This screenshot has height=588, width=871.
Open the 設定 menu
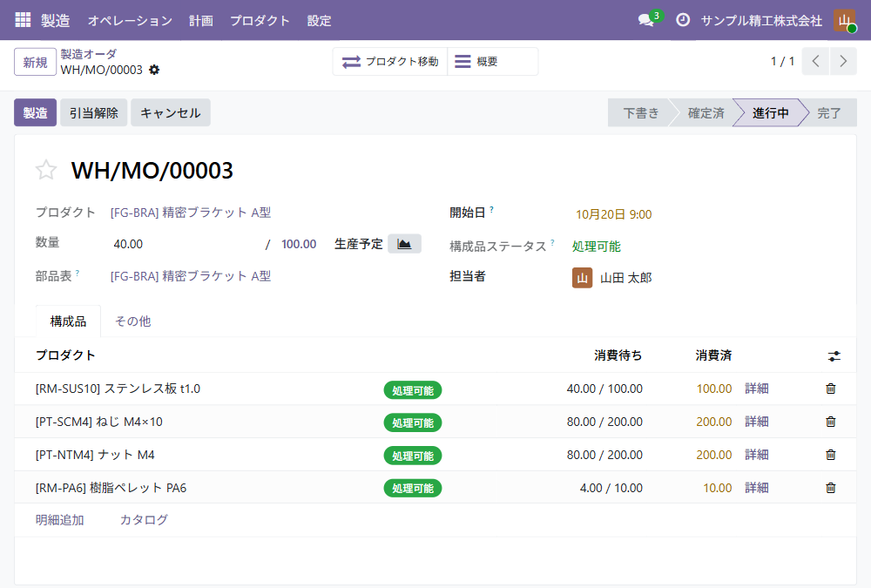[x=320, y=21]
